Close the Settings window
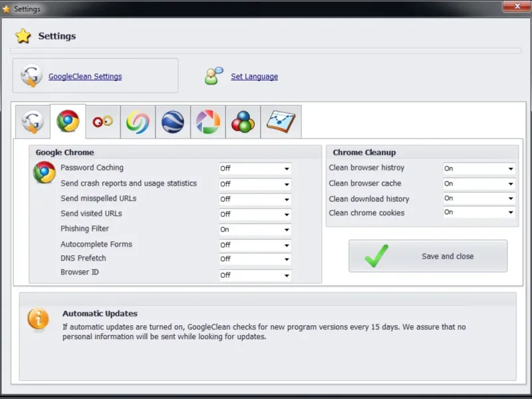 [517, 6]
